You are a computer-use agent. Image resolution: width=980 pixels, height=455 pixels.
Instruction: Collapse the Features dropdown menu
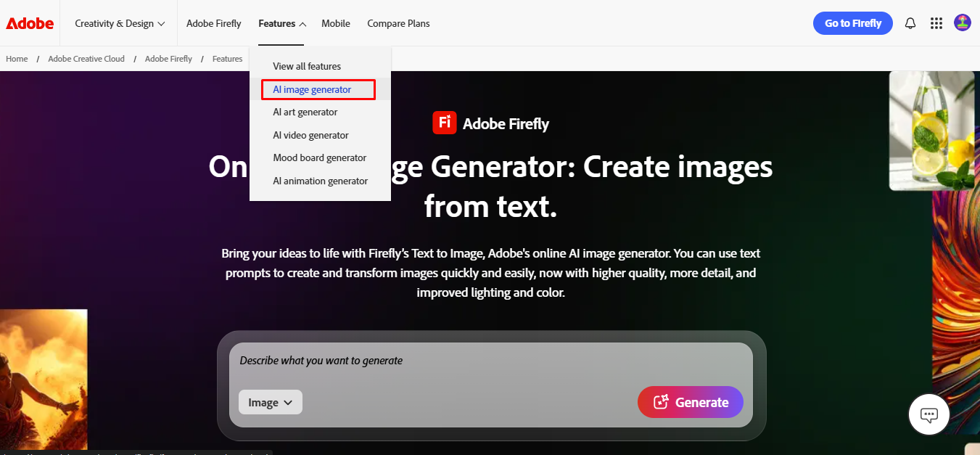click(281, 22)
